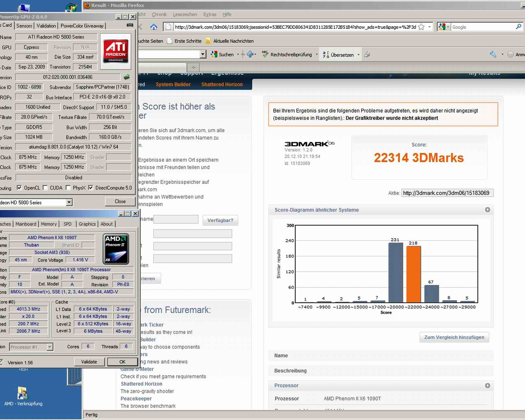Toggle CUDA checkbox in GPU-Z
Viewport: 525px width, 420px height.
(45, 188)
